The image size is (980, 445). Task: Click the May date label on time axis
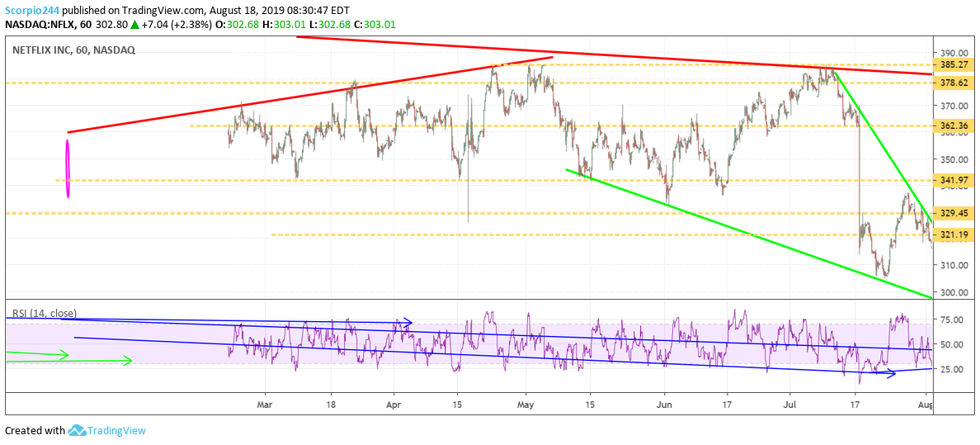(x=525, y=405)
